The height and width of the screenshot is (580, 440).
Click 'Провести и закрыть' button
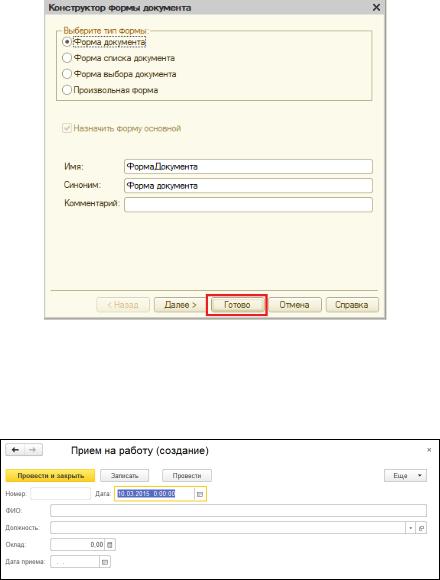click(50, 476)
